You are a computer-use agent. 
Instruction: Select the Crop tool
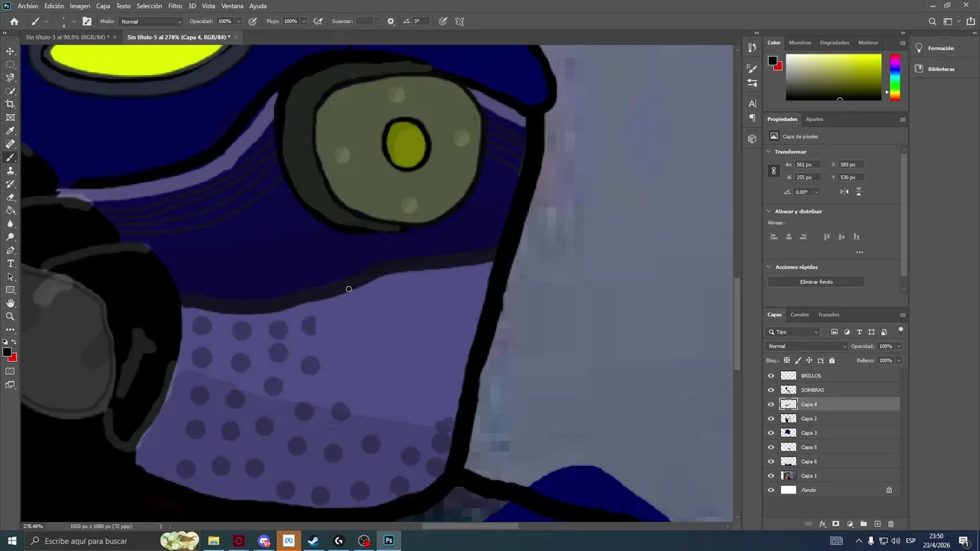[10, 104]
